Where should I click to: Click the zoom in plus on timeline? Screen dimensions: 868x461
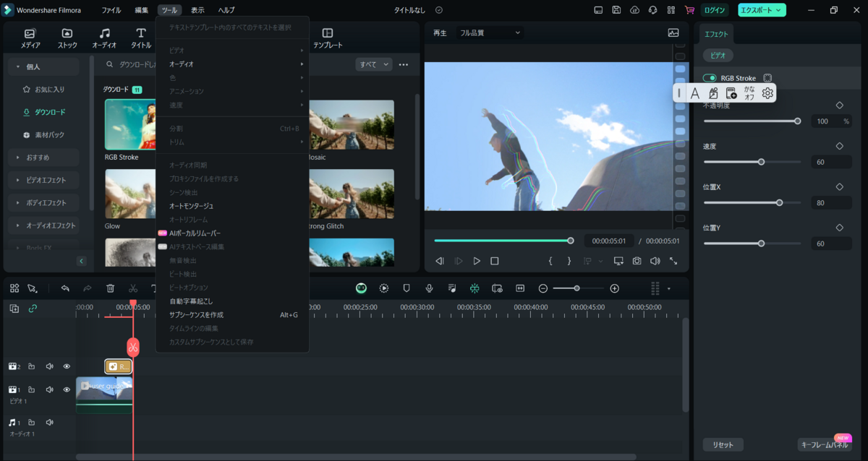(615, 288)
